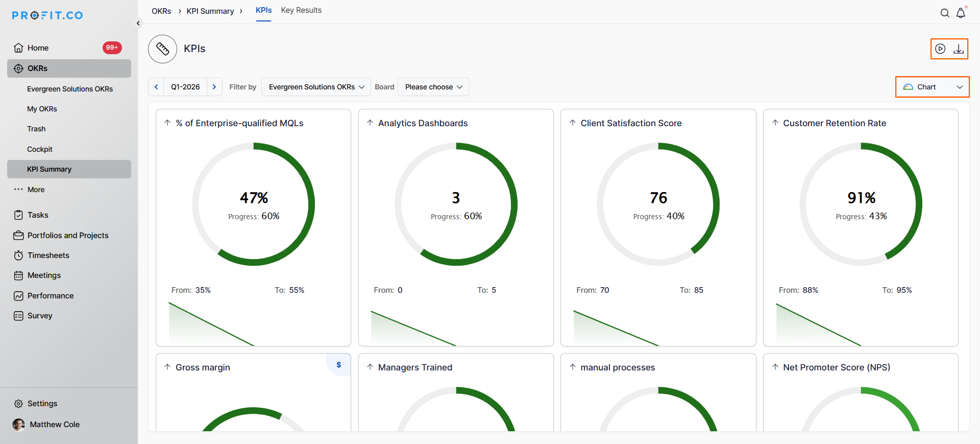Image resolution: width=980 pixels, height=444 pixels.
Task: Click the Customer Retention Rate progress ring
Action: (861, 204)
